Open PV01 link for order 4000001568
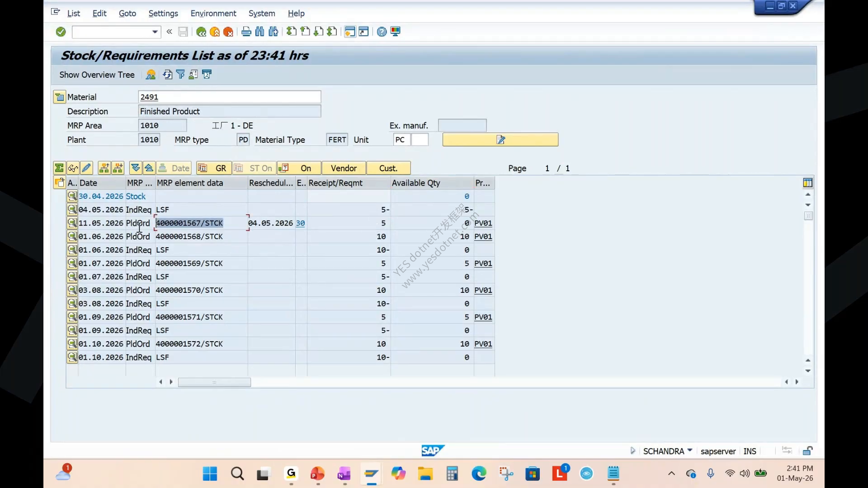The height and width of the screenshot is (488, 868). [483, 236]
